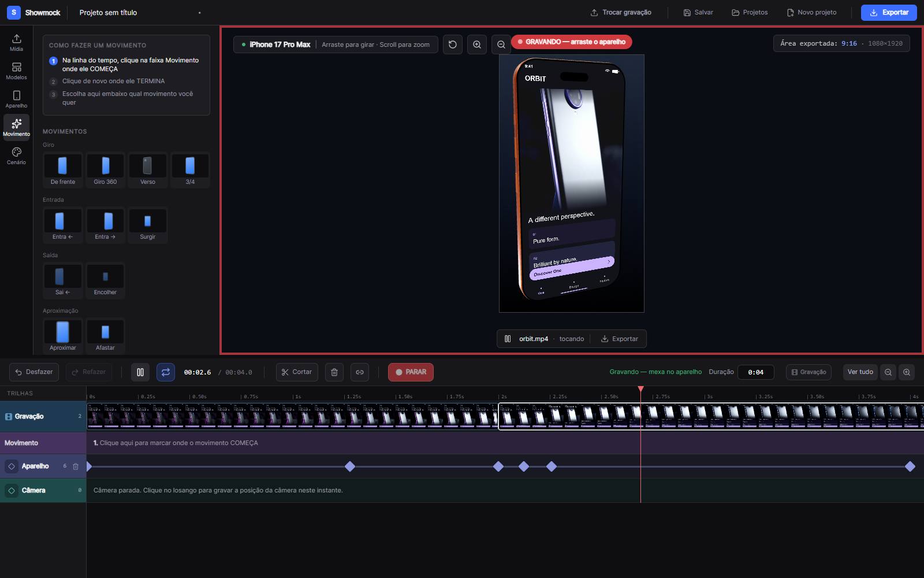Delete the Aparelho track keyframes
This screenshot has width=924, height=578.
pos(76,466)
